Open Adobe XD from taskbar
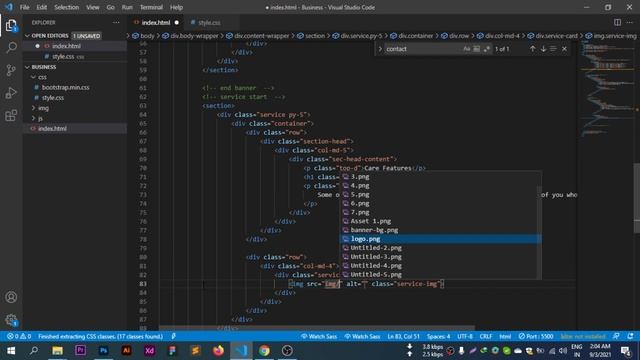Image resolution: width=640 pixels, height=360 pixels. click(x=149, y=351)
